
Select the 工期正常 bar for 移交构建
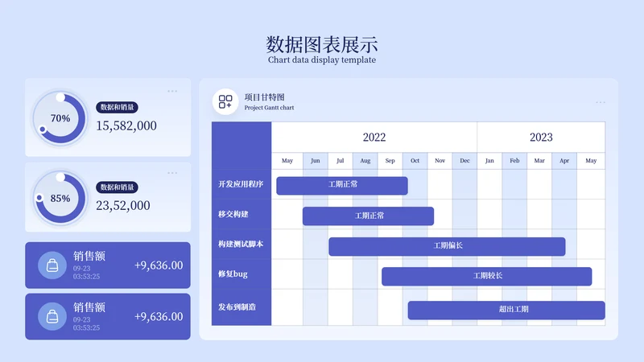click(369, 216)
